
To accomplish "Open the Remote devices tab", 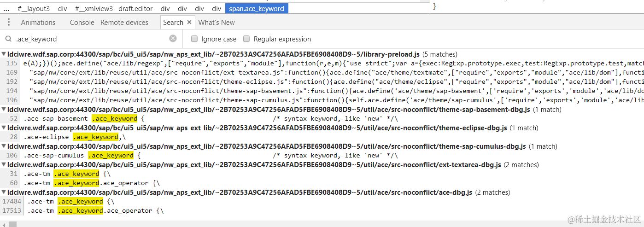I will [x=124, y=23].
